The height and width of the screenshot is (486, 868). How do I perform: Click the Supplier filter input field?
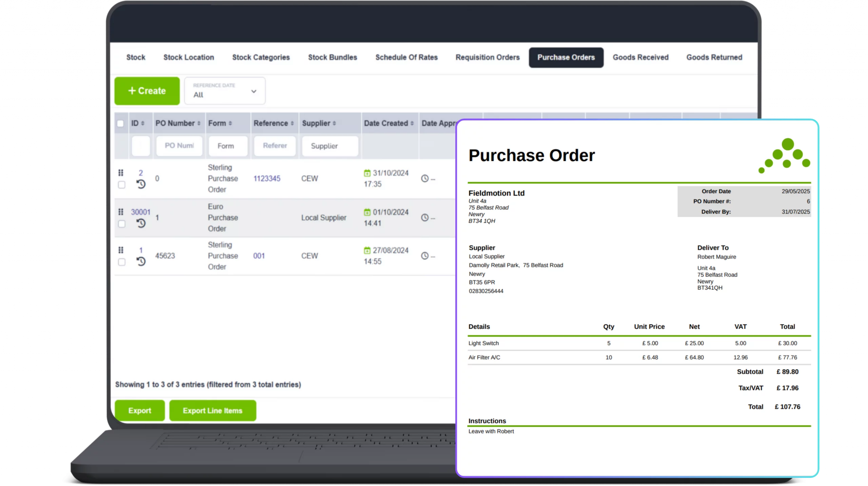tap(329, 146)
